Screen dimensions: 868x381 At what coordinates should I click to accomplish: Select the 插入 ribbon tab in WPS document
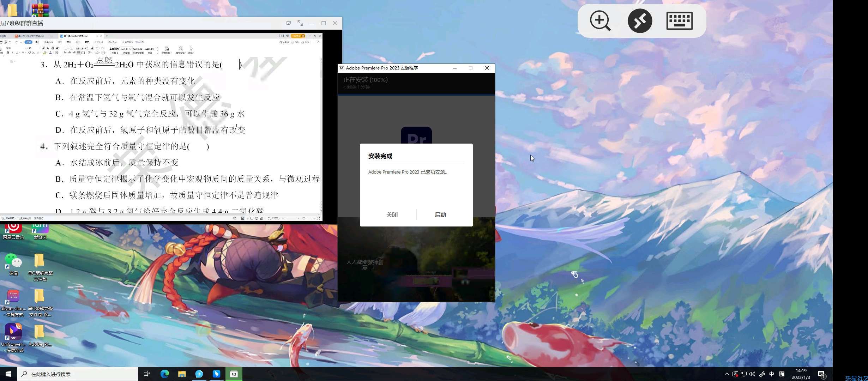tap(37, 42)
